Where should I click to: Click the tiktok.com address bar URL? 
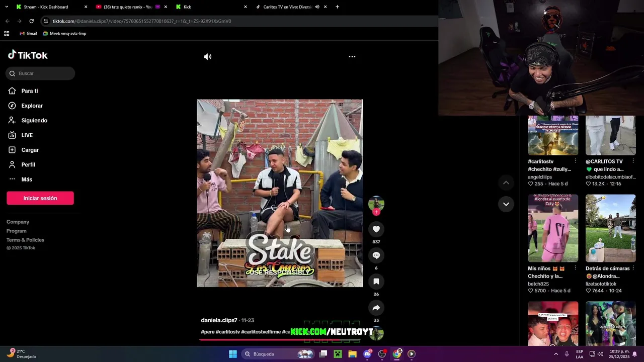tap(142, 21)
